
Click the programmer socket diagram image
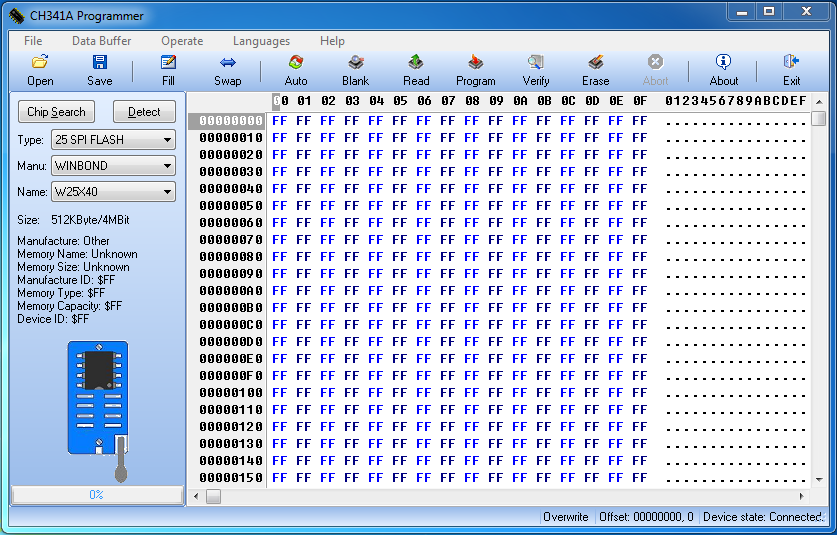coord(99,411)
